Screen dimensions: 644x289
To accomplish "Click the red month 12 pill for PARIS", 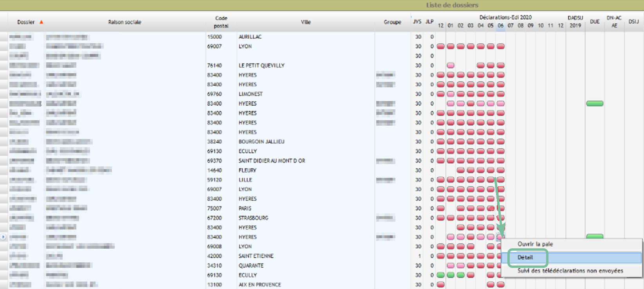I will (x=441, y=208).
